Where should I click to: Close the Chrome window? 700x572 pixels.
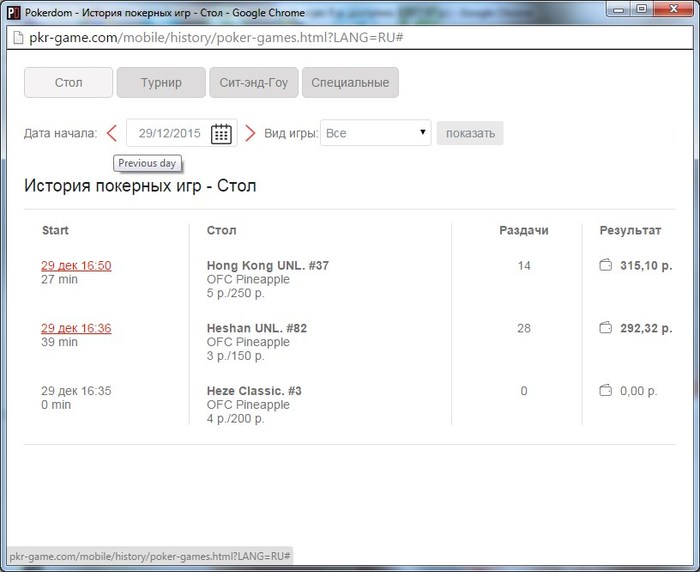pos(674,9)
